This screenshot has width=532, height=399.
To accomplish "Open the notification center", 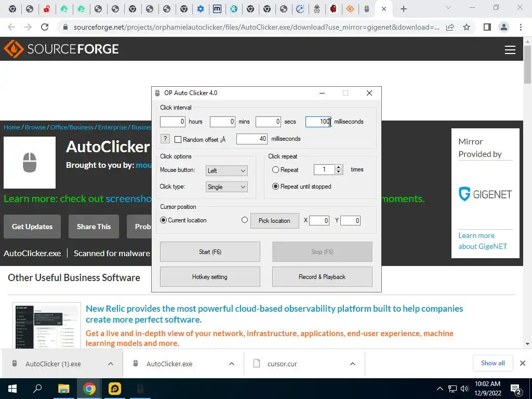I will 516,389.
